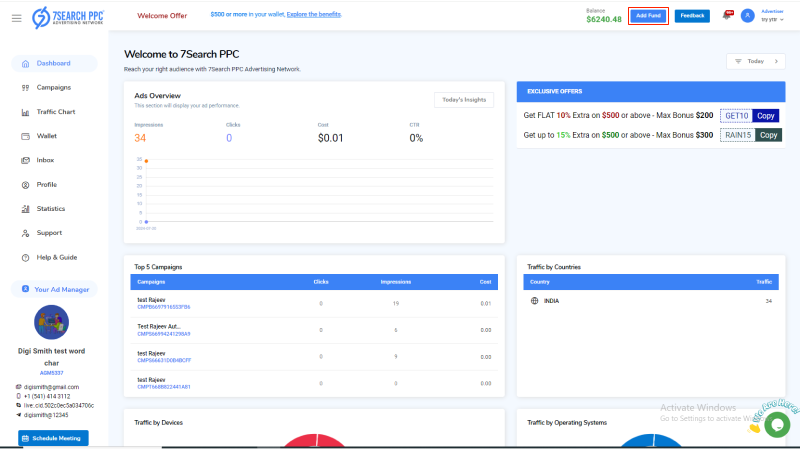Click the Profile icon

[26, 185]
